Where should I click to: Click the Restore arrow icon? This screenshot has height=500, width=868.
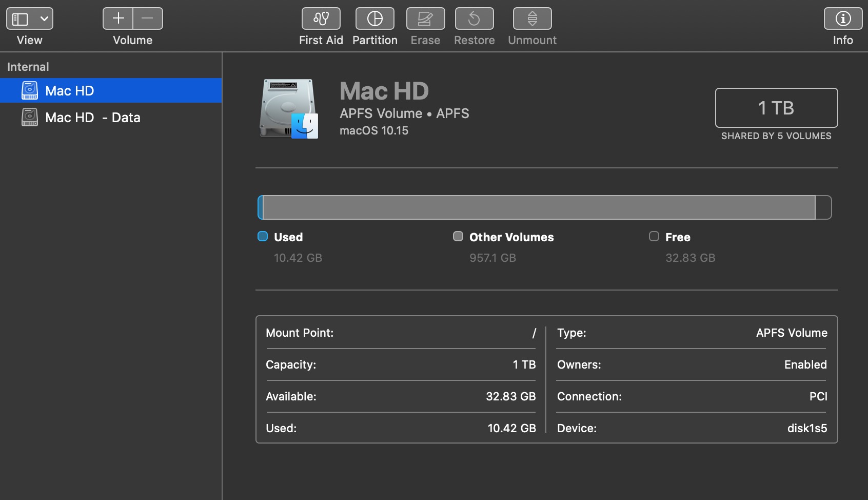pos(474,19)
